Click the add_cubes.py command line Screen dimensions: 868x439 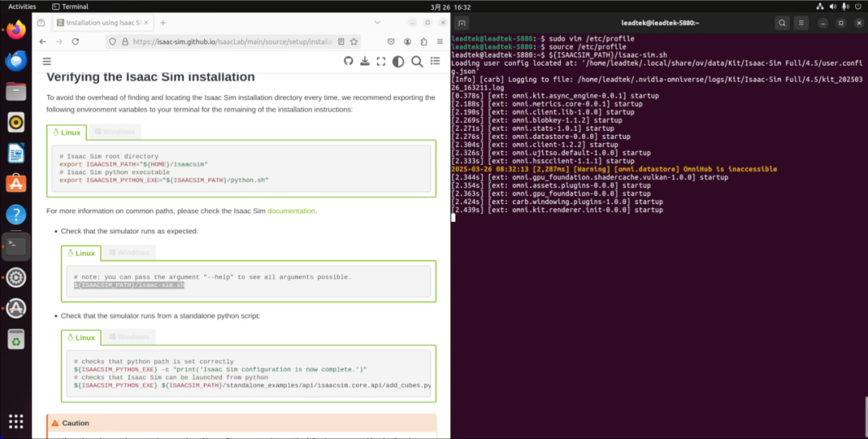coord(252,385)
